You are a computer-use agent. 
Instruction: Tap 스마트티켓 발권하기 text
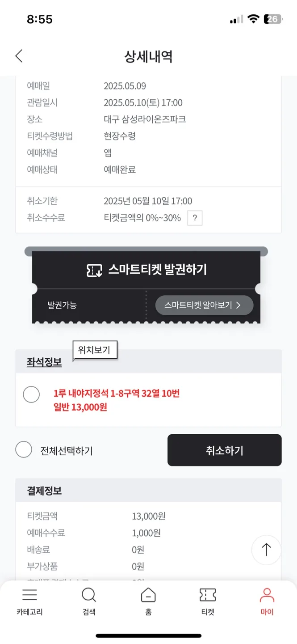pos(158,270)
